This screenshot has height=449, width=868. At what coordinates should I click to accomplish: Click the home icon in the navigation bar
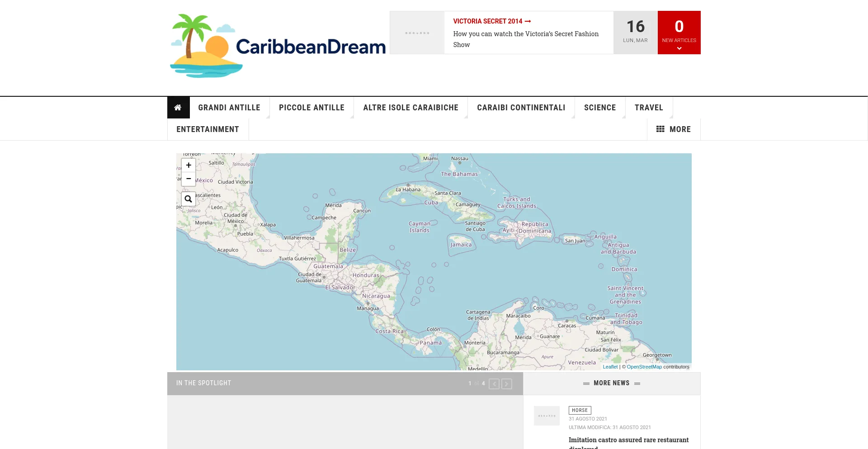(x=178, y=108)
